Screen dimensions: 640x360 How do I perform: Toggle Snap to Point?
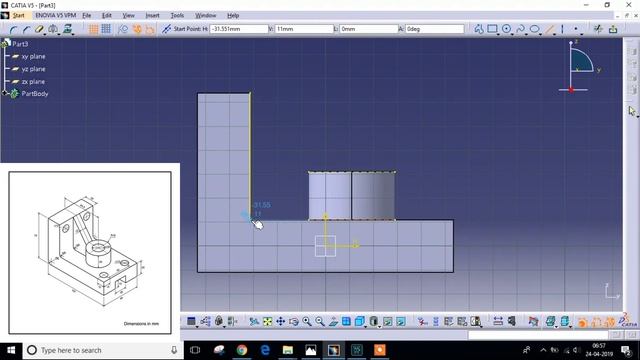pos(106,29)
